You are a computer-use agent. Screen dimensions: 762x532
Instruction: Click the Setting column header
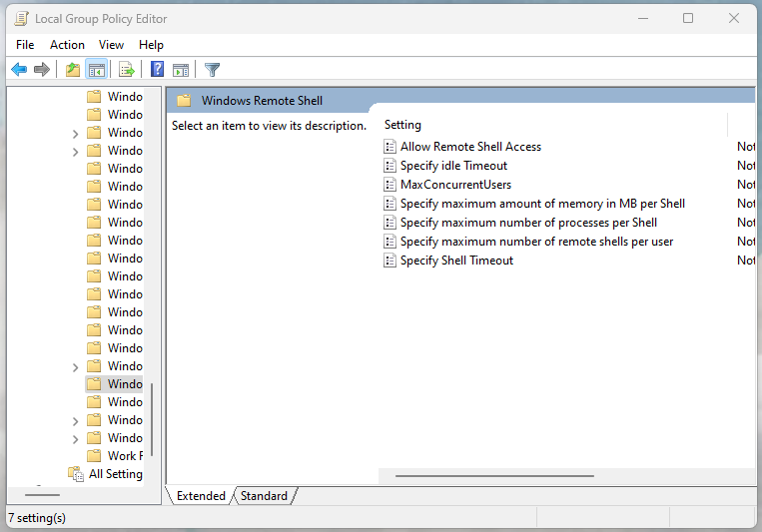pos(402,125)
